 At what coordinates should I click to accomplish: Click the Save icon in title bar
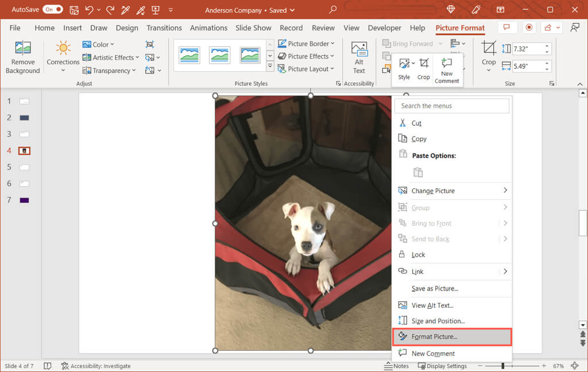click(x=74, y=10)
